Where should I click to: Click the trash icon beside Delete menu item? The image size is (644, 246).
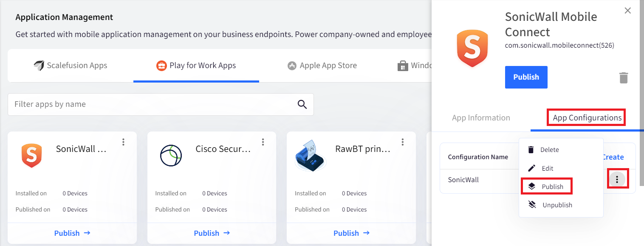(531, 150)
